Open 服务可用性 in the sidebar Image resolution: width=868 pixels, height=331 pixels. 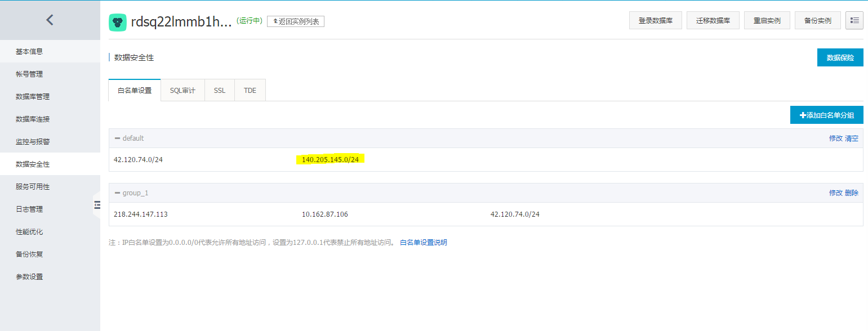[50, 186]
